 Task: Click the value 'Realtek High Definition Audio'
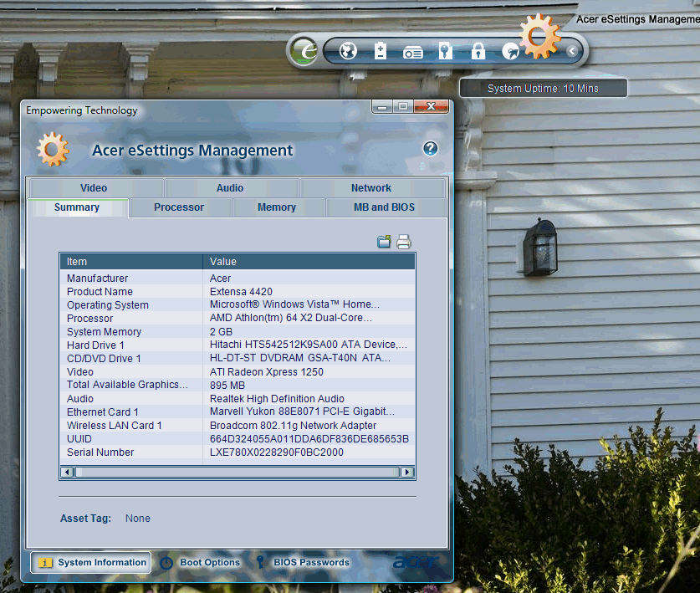coord(277,399)
